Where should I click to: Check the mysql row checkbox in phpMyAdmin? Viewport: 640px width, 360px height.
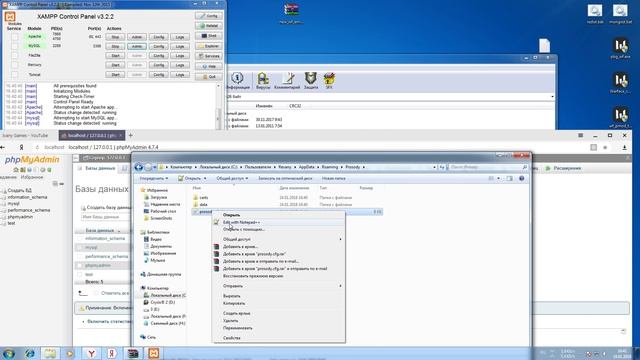pos(80,247)
